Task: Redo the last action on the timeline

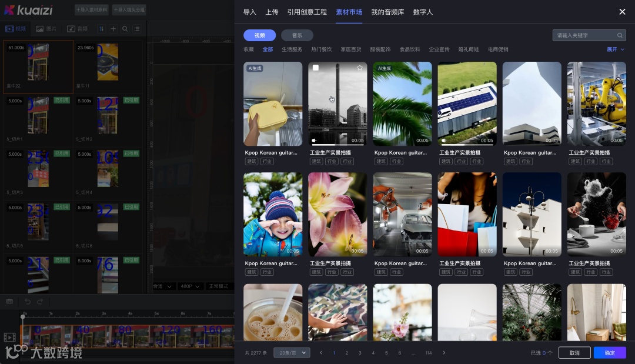Action: coord(40,301)
